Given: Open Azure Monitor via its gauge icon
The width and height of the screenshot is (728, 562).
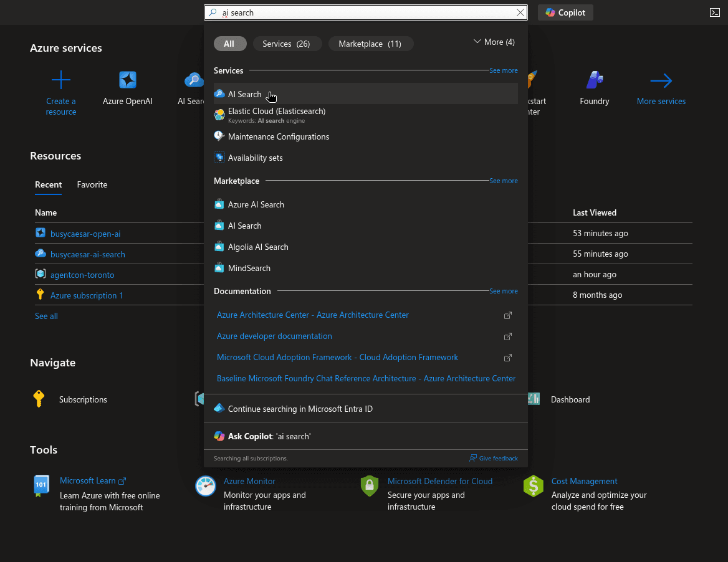Looking at the screenshot, I should pyautogui.click(x=206, y=487).
